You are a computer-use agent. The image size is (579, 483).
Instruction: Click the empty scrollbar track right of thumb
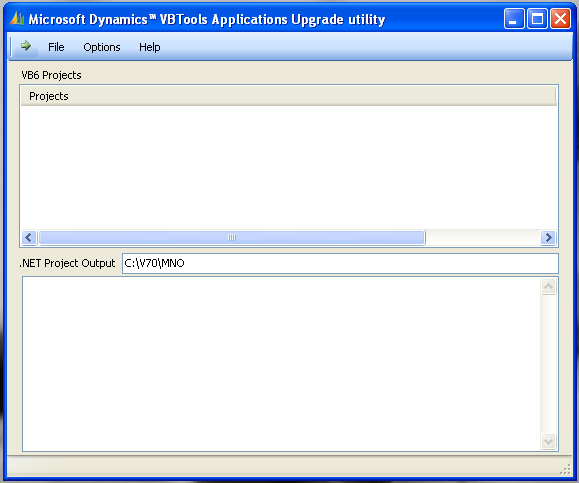pyautogui.click(x=483, y=237)
